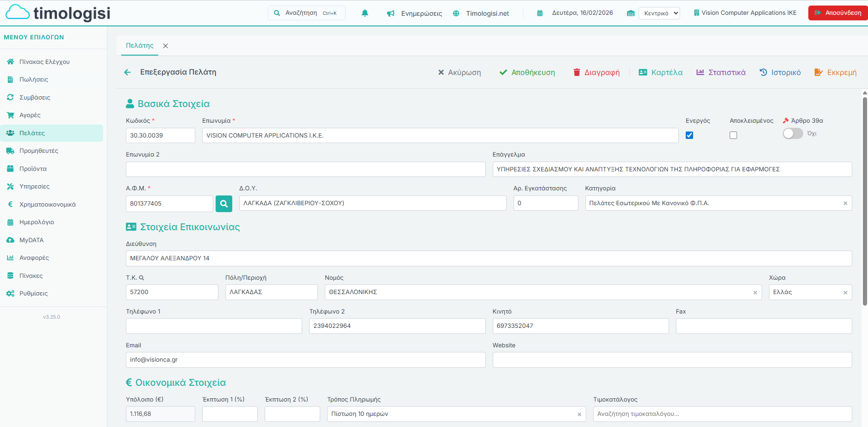
Task: Delete customer with Διαγραφή
Action: [x=596, y=72]
